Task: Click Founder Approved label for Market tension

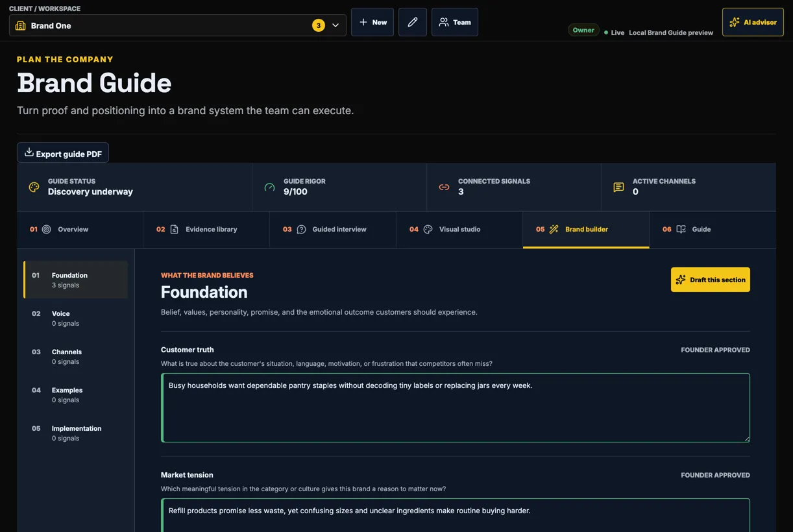Action: (x=715, y=475)
